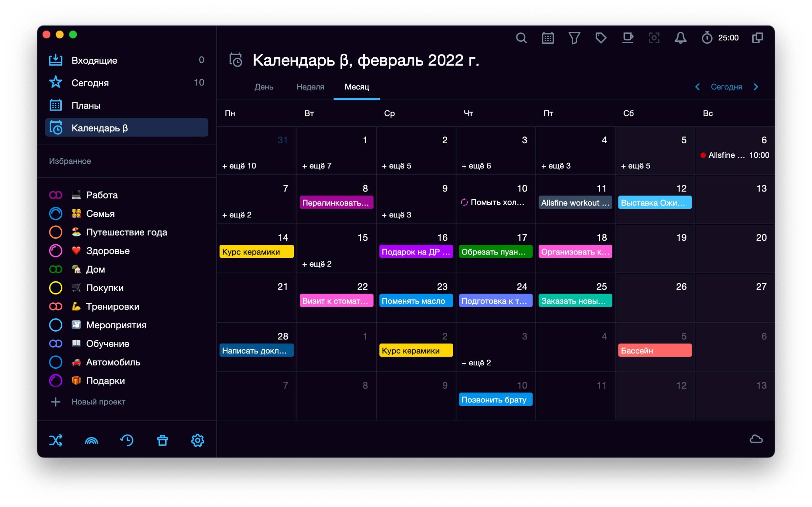Add a Новый проект
Viewport: 812px width, 507px height.
click(98, 402)
